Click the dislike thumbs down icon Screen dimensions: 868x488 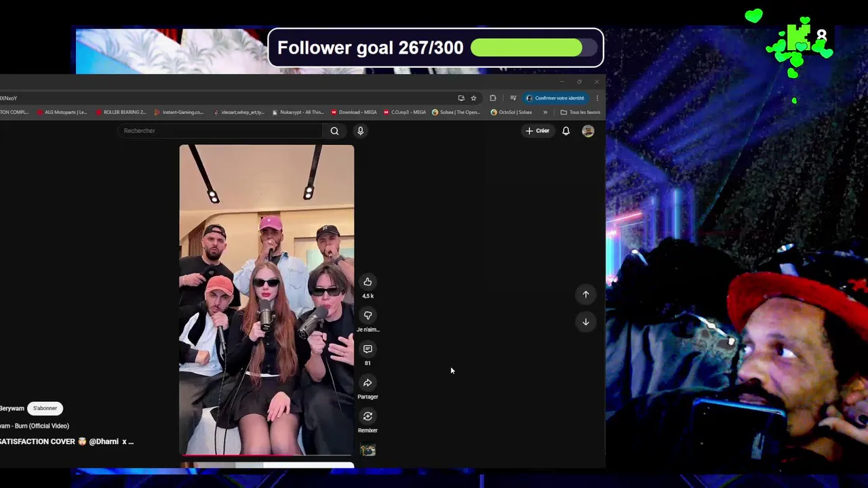coord(368,315)
